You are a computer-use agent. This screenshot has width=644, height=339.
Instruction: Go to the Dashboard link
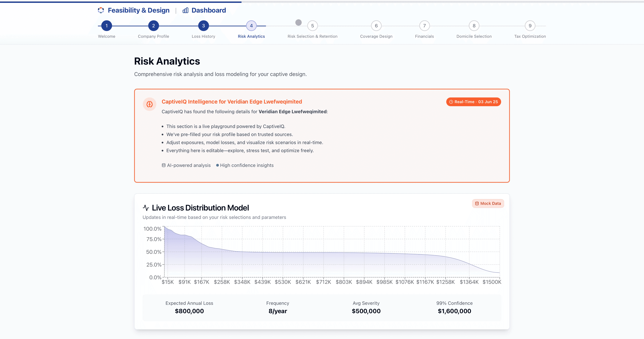tap(208, 10)
